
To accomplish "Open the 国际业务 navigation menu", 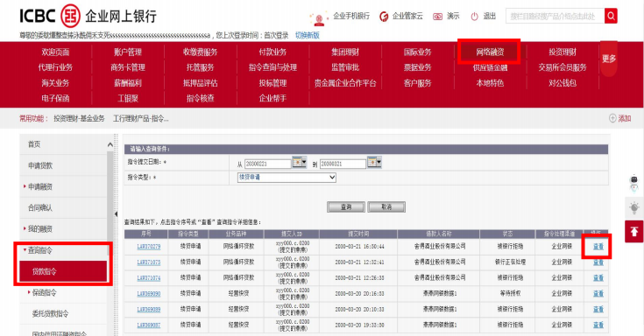I will pos(417,52).
